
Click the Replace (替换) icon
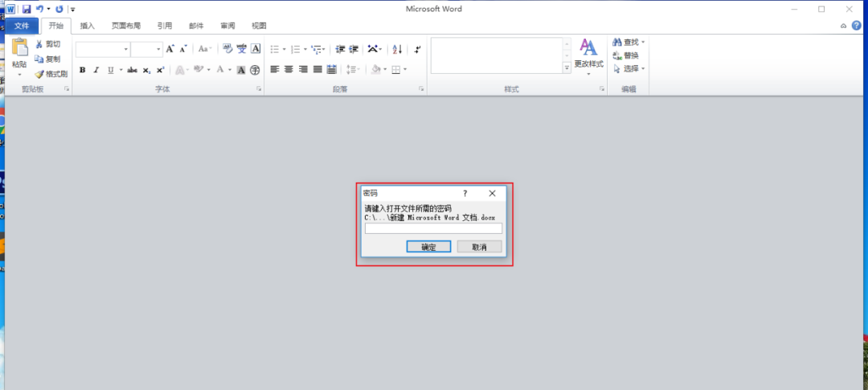tap(616, 55)
